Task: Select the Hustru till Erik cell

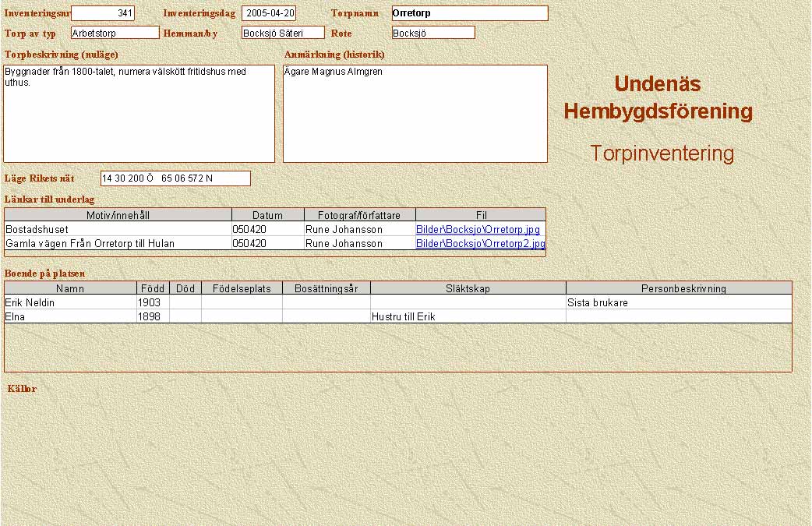Action: (x=468, y=317)
